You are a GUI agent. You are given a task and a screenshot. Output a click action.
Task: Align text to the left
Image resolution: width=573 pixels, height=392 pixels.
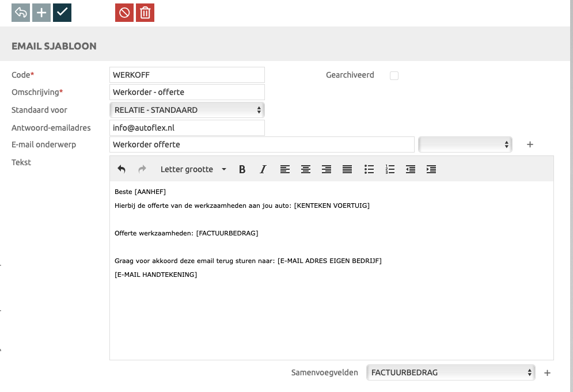point(285,169)
